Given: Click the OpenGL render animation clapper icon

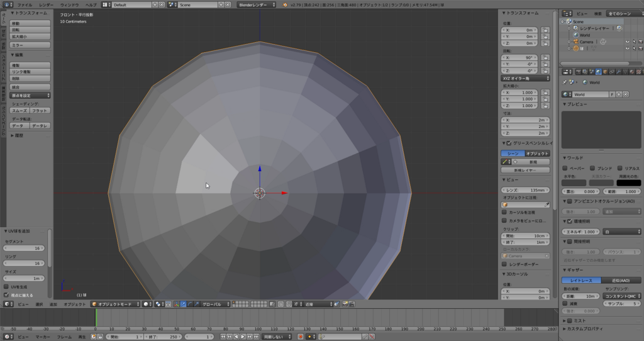Looking at the screenshot, I should click(352, 304).
